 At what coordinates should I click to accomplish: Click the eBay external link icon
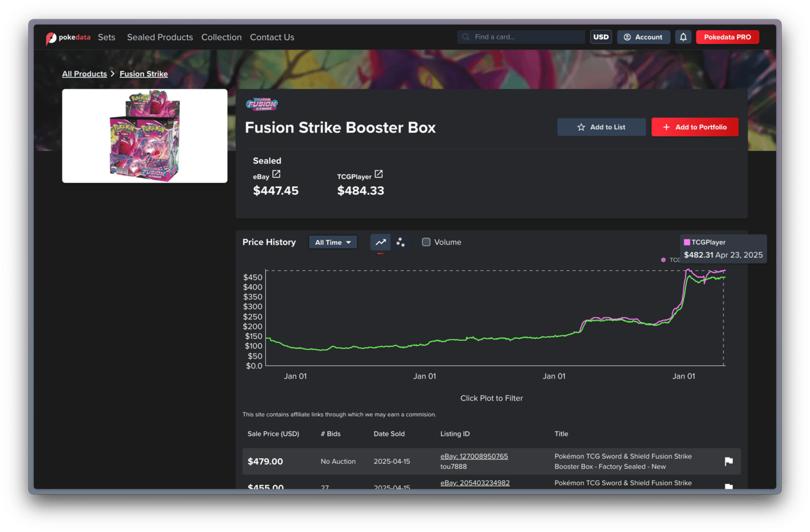pyautogui.click(x=276, y=174)
